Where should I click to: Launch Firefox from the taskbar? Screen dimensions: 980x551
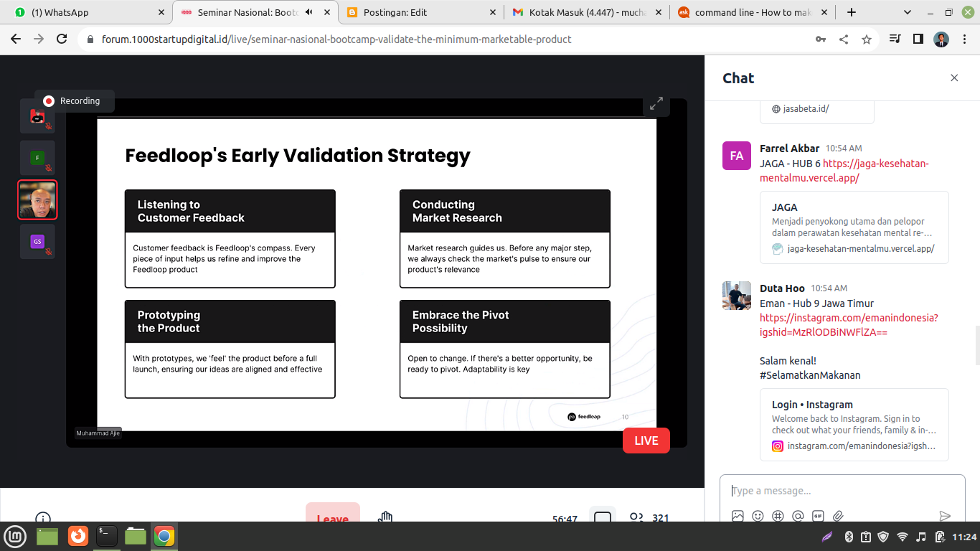click(78, 536)
